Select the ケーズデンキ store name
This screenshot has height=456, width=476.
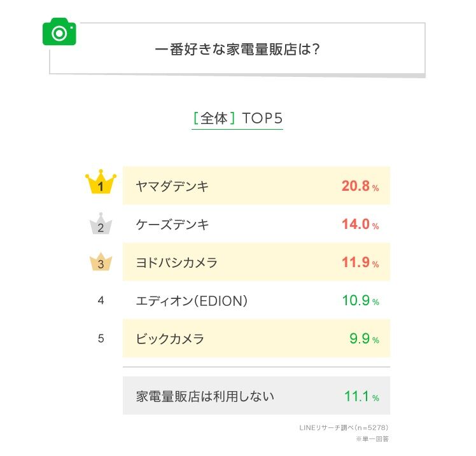click(172, 225)
